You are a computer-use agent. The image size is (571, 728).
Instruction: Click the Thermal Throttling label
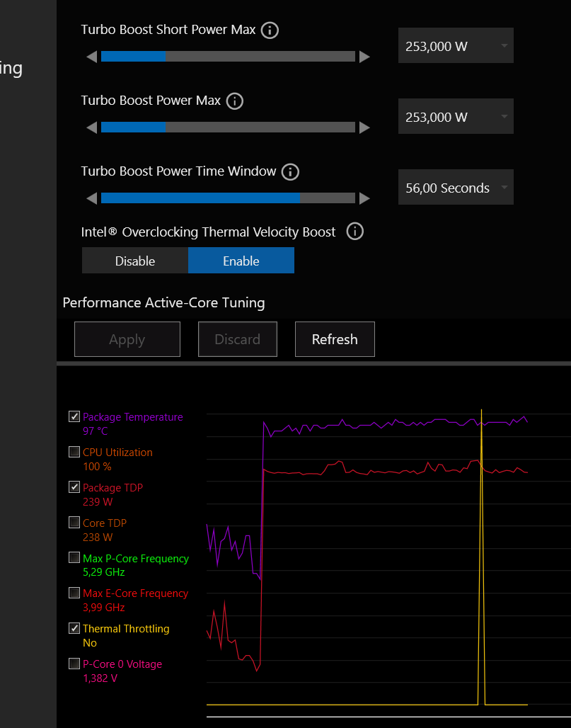(126, 629)
